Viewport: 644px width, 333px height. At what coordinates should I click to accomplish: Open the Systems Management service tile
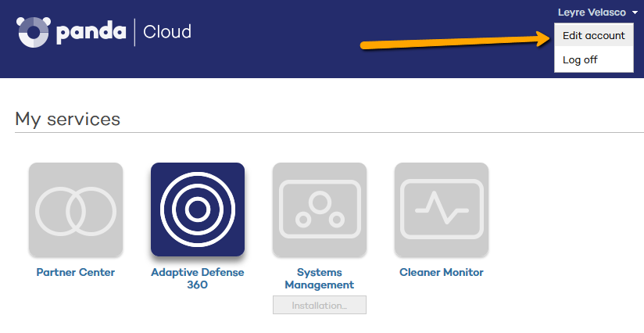pyautogui.click(x=320, y=209)
